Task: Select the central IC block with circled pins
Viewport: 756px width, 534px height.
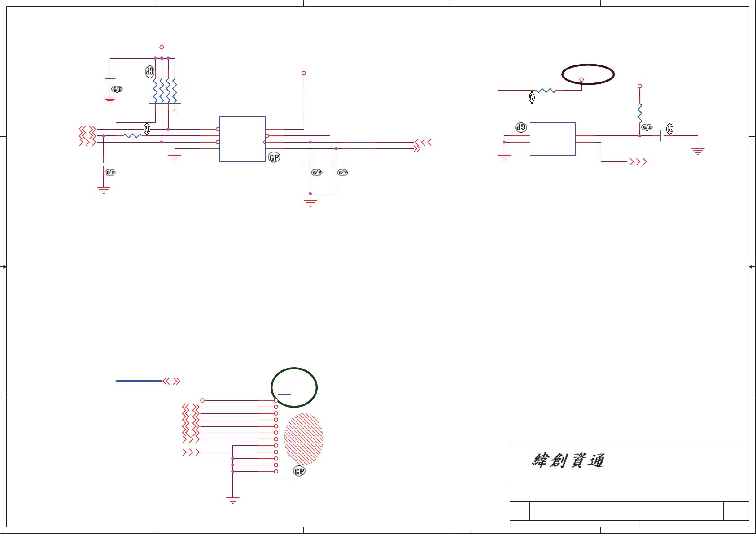Action: point(242,139)
